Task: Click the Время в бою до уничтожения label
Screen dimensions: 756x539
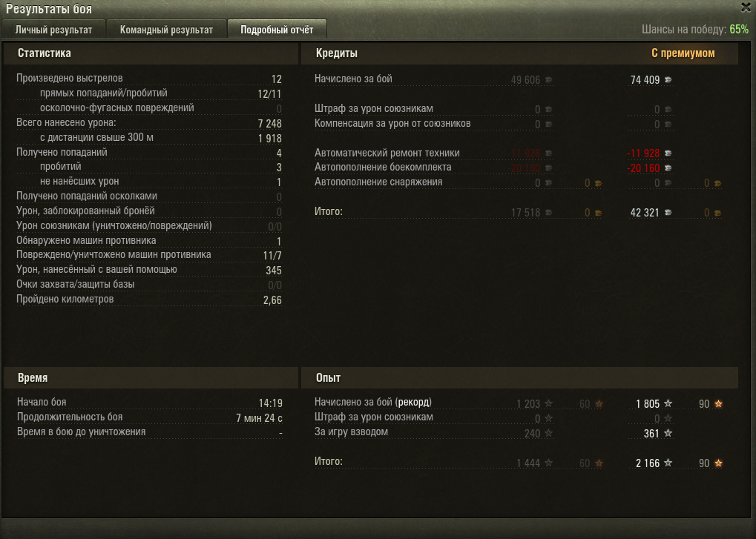Action: (81, 431)
